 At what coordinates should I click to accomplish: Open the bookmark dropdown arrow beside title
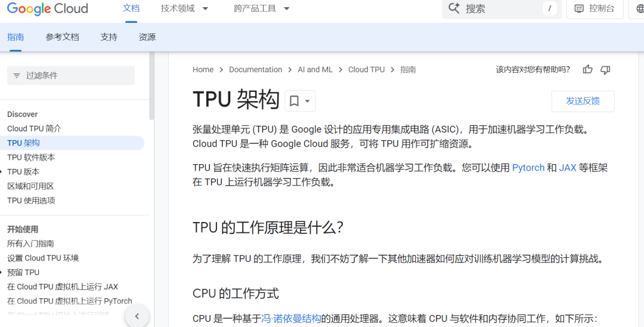307,101
